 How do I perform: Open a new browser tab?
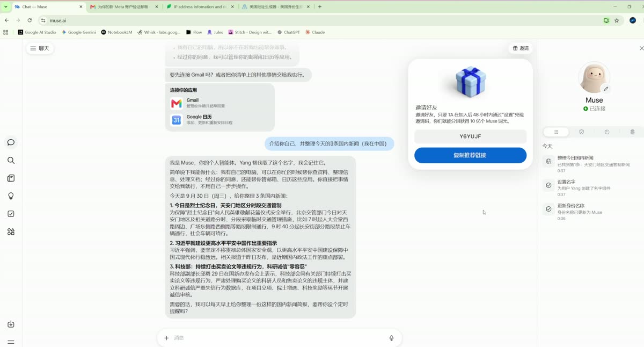[320, 6]
